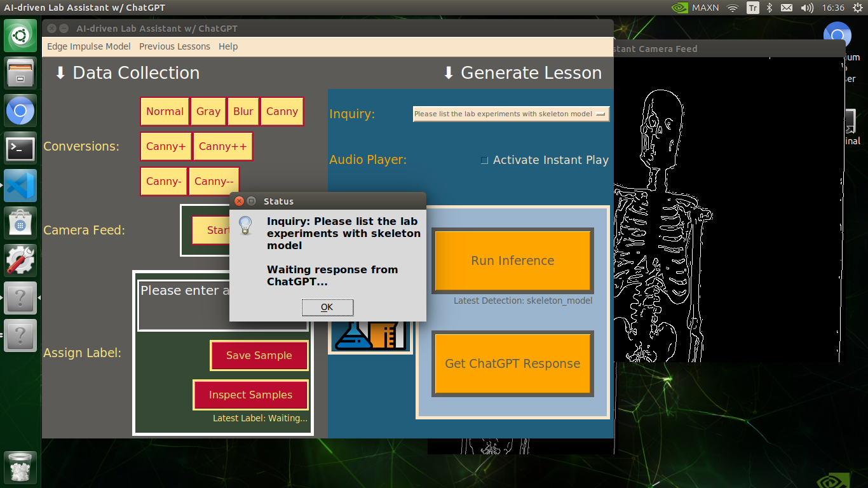Click the lightbulb icon in Status dialog
This screenshot has height=488, width=868.
[x=245, y=225]
